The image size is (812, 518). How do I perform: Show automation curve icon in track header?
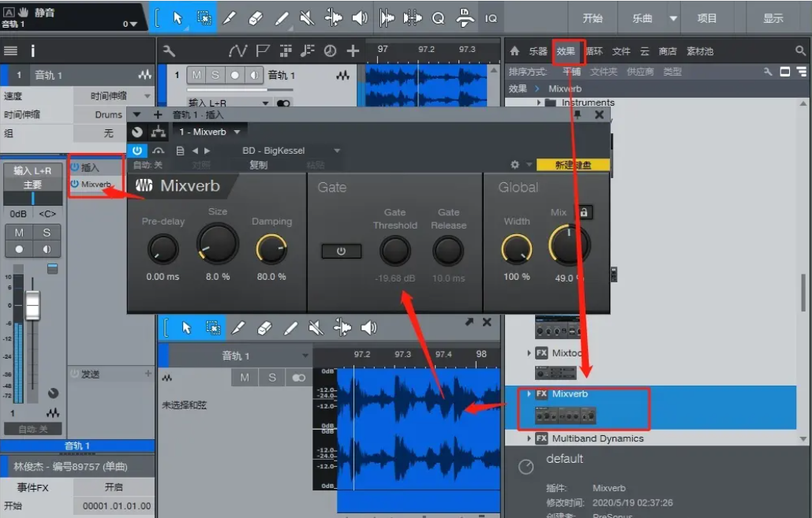coord(238,50)
